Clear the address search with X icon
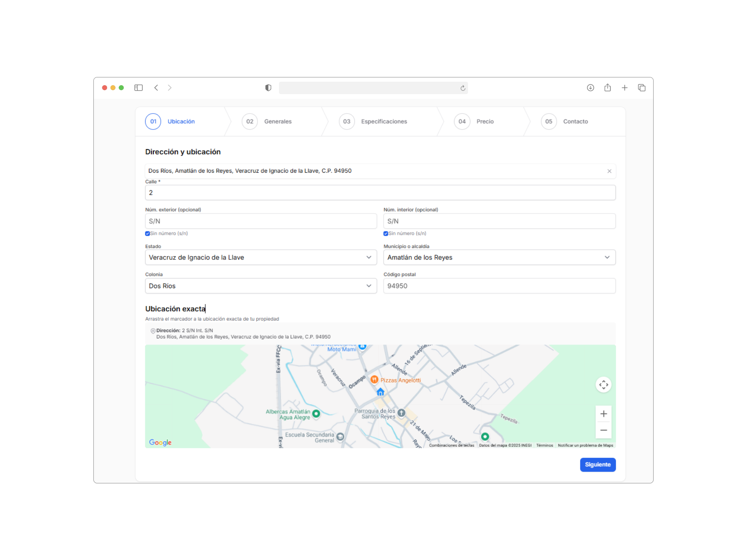This screenshot has height=560, width=747. (x=609, y=171)
